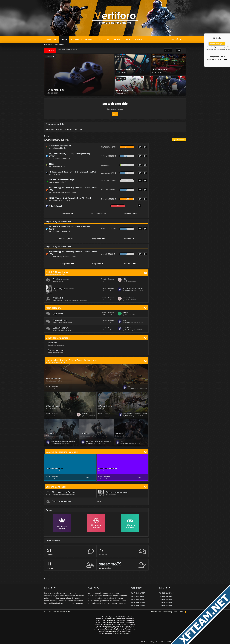Click the 30/32 Slender Fortress slots bar
The height and width of the screenshot is (644, 230).
pyautogui.click(x=127, y=199)
